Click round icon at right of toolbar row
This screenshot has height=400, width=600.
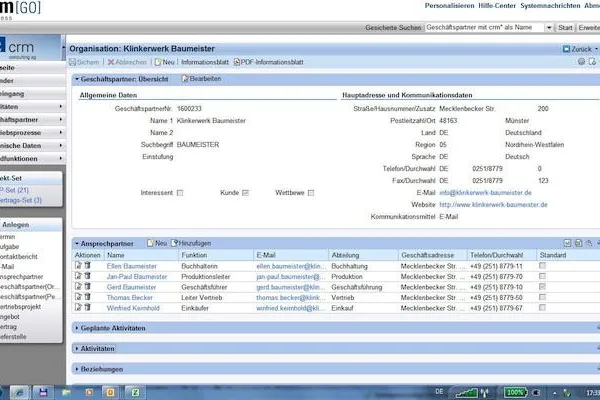tap(581, 62)
